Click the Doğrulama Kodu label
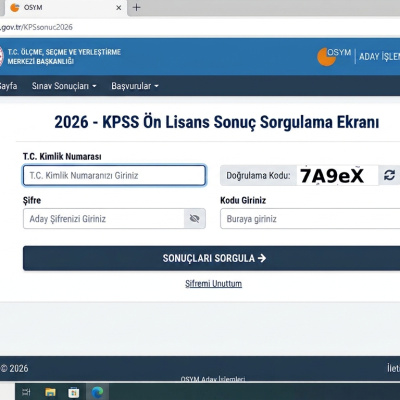 258,176
